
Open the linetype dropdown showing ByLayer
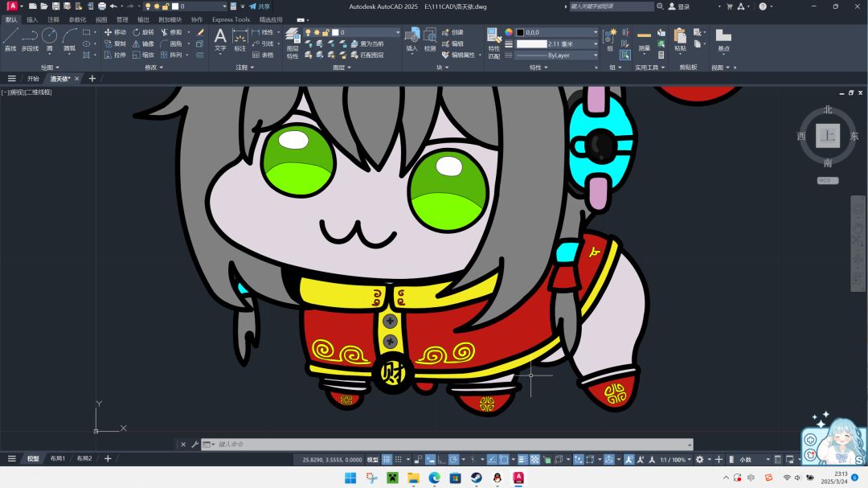[556, 55]
